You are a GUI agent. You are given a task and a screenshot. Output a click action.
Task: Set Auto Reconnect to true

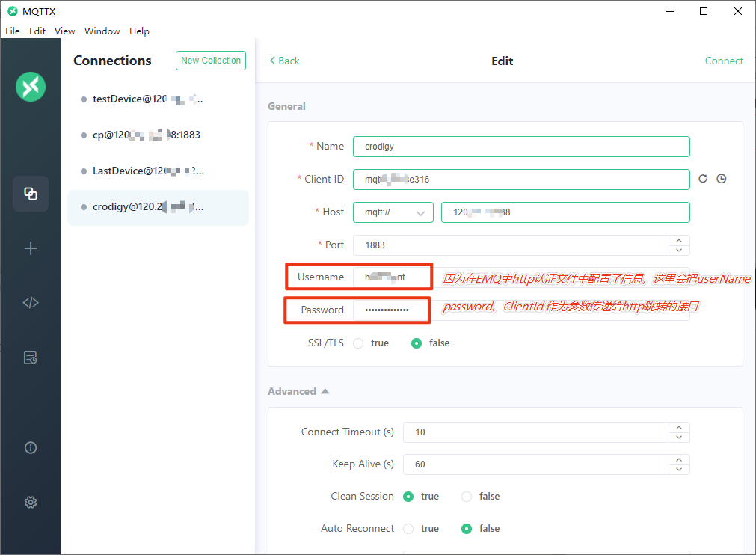(408, 529)
